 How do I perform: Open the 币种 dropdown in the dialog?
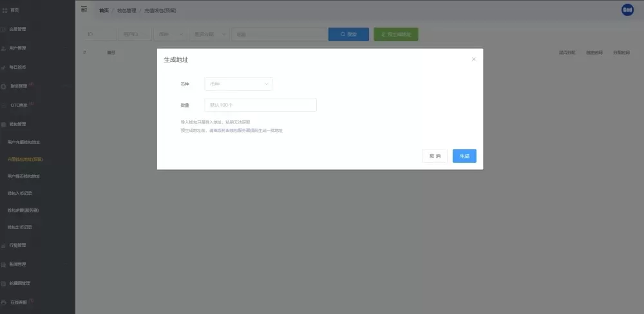tap(238, 84)
